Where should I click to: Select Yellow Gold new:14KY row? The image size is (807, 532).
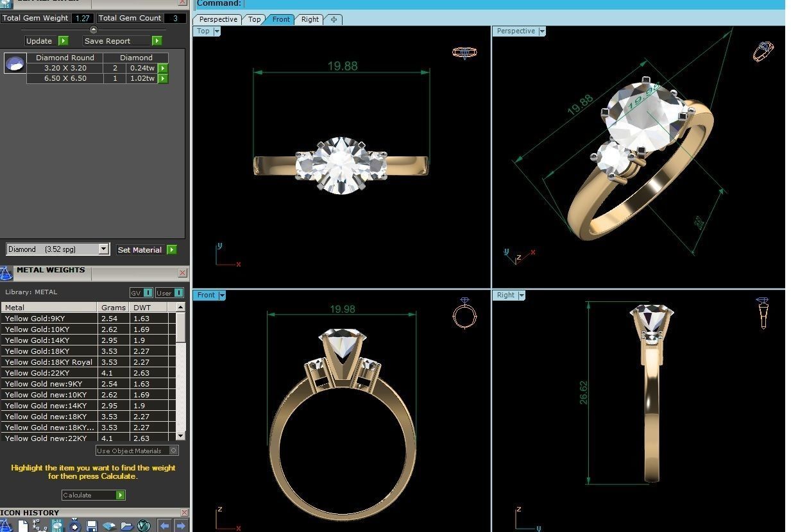click(x=88, y=405)
